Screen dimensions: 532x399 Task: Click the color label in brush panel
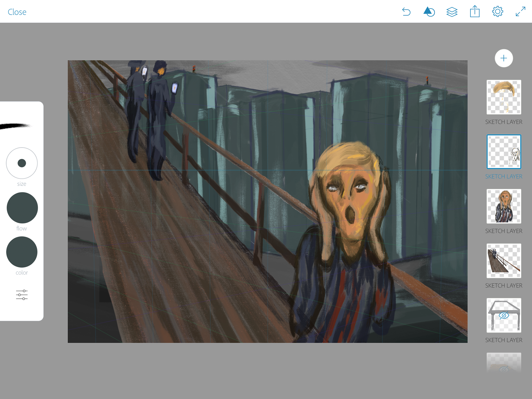(22, 273)
